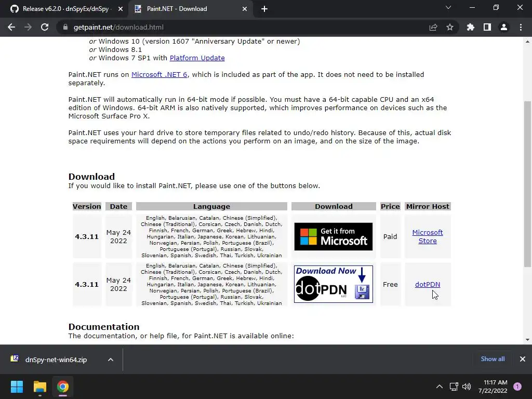The height and width of the screenshot is (399, 532).
Task: Open the tab search chevron
Action: [448, 7]
